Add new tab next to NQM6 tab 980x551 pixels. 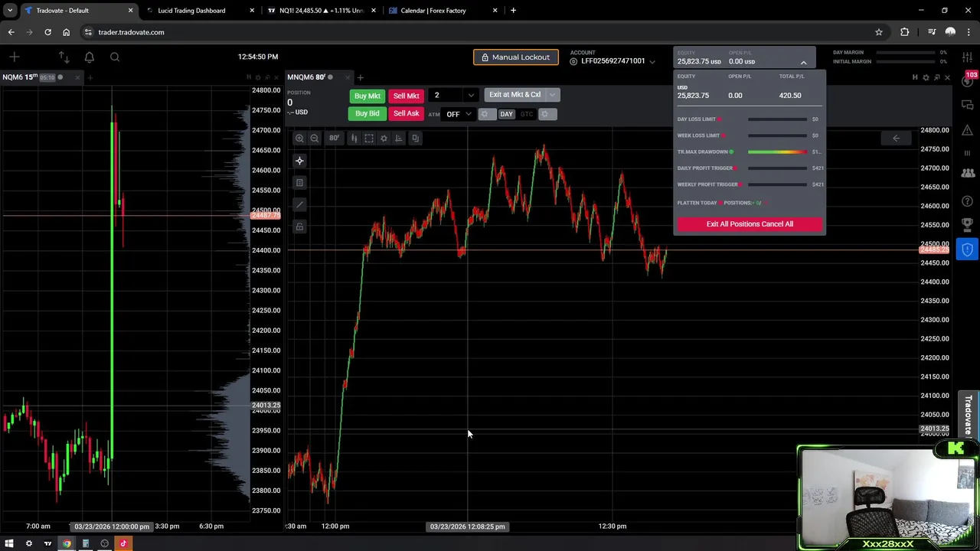click(90, 77)
